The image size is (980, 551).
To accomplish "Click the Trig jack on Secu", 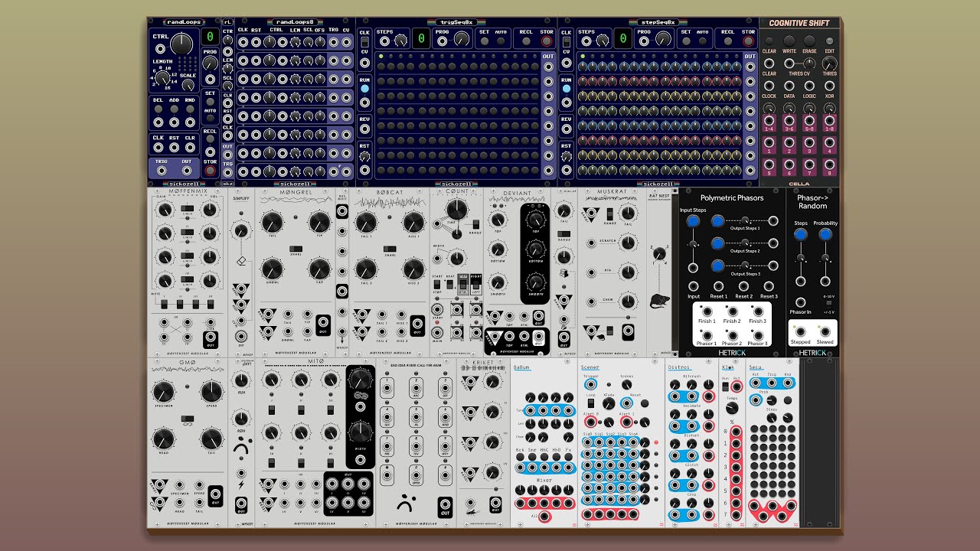I will tap(773, 383).
